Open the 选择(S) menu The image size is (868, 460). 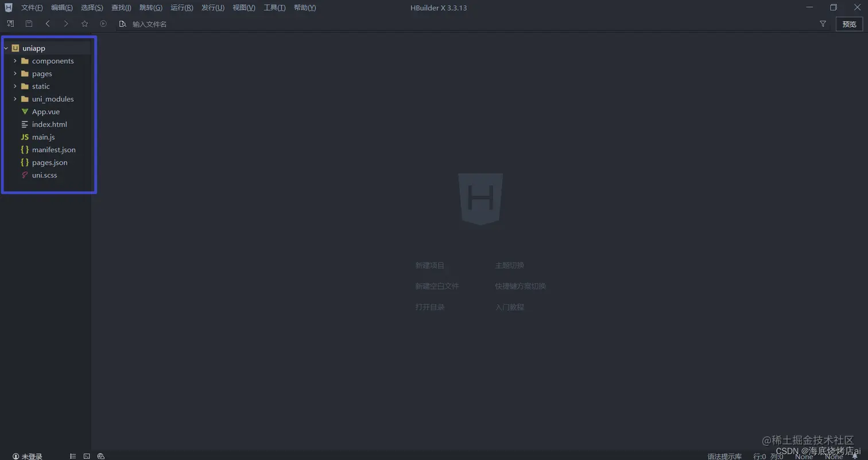coord(92,7)
